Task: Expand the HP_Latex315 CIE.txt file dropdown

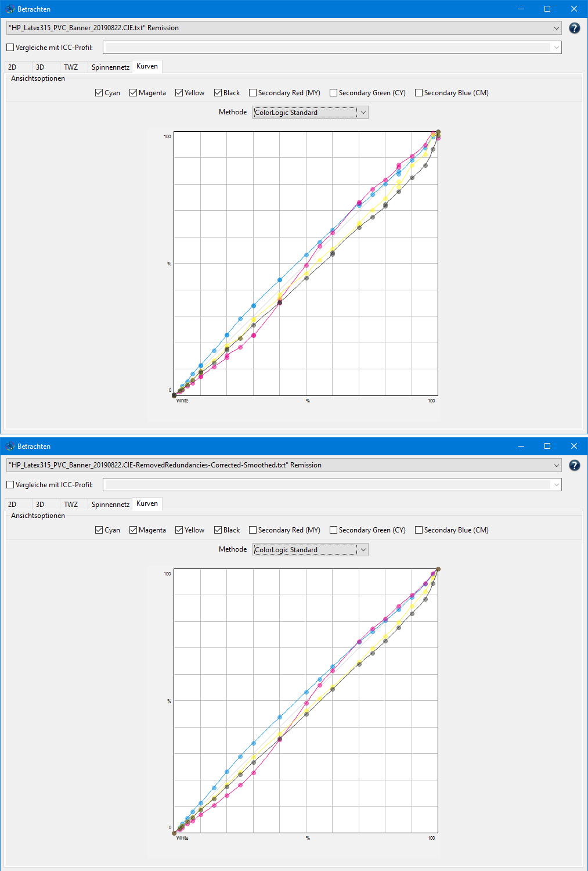Action: (556, 28)
